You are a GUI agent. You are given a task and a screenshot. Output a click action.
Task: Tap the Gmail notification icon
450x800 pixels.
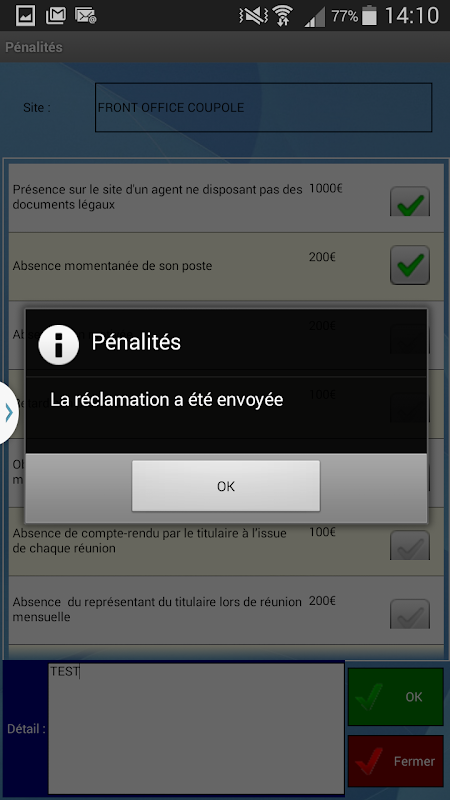[x=56, y=16]
